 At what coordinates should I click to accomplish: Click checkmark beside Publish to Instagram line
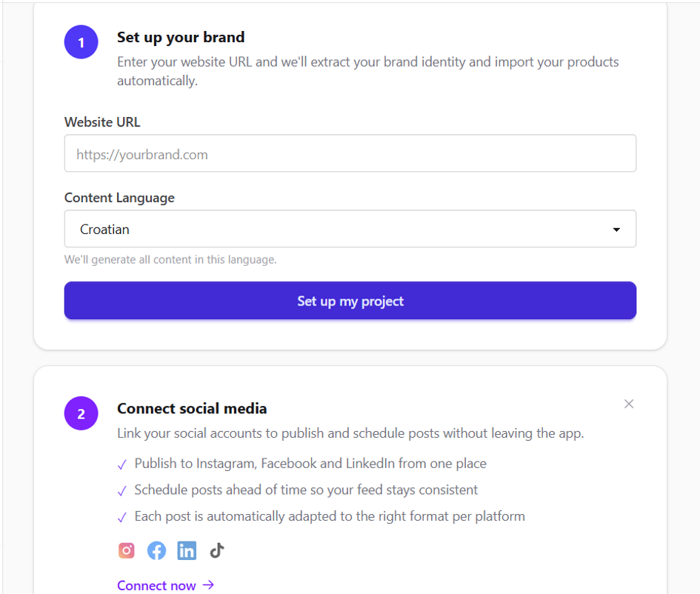click(122, 464)
